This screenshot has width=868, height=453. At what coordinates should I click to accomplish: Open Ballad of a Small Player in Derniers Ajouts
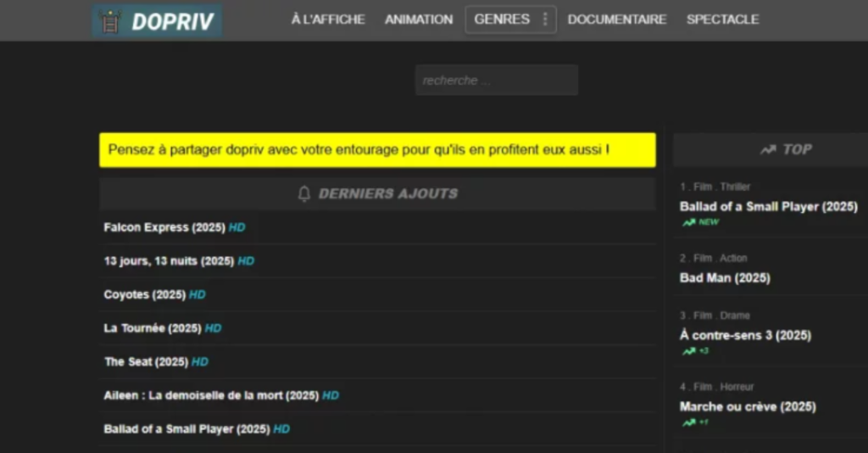click(x=186, y=429)
